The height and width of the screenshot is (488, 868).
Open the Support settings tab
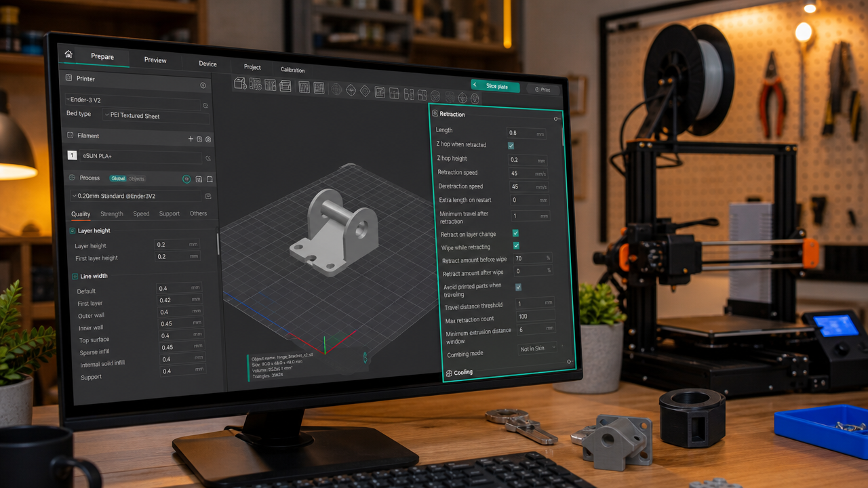(x=170, y=213)
